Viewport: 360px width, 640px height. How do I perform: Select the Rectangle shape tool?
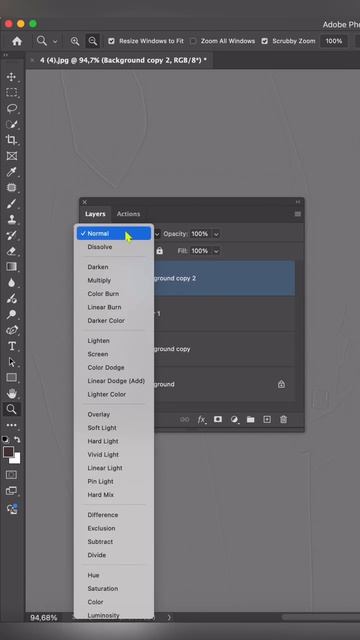click(x=11, y=378)
